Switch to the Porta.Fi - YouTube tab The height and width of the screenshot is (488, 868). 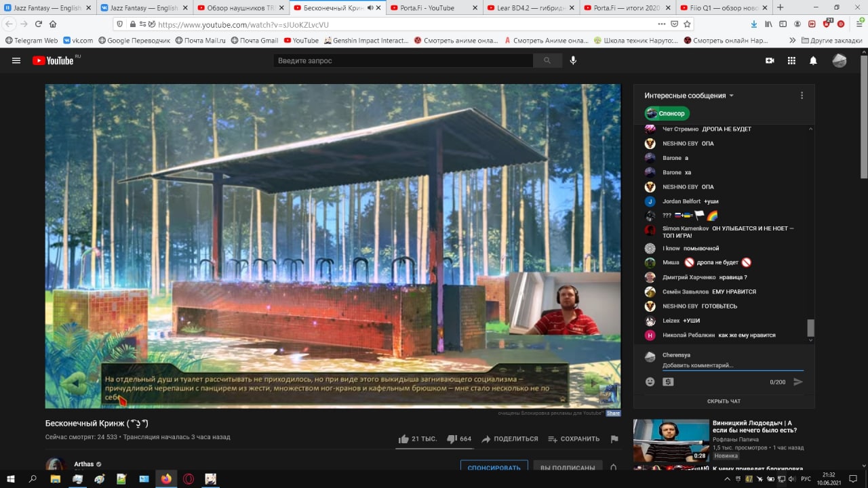(x=434, y=8)
